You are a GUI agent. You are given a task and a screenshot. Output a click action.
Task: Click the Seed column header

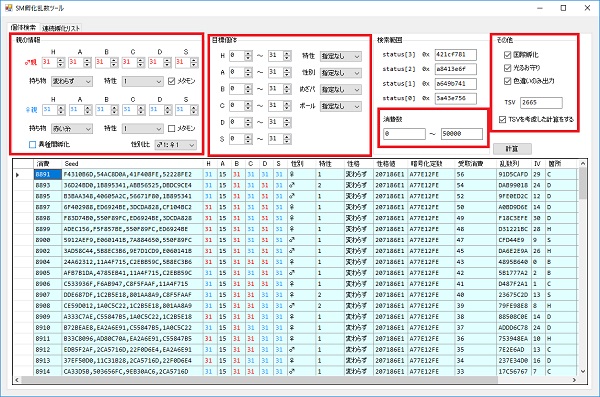(x=132, y=164)
